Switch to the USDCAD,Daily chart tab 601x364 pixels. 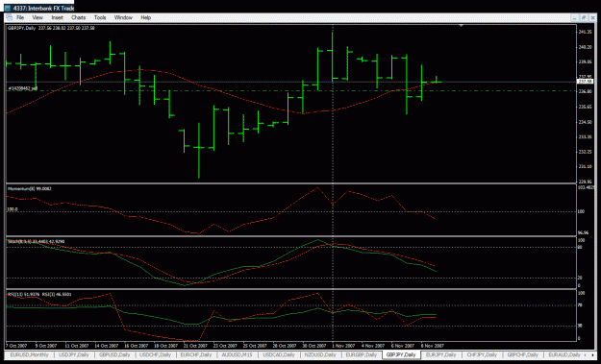point(279,354)
